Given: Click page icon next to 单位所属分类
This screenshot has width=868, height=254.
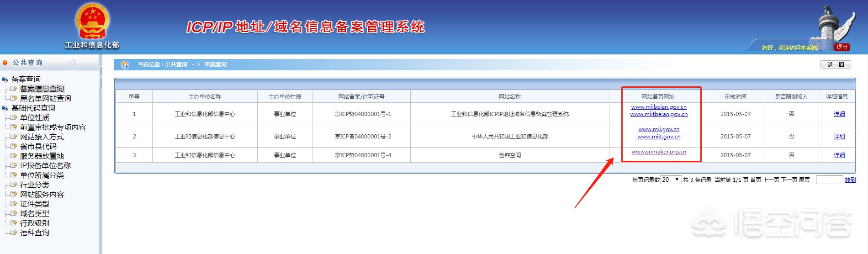Looking at the screenshot, I should pos(14,175).
